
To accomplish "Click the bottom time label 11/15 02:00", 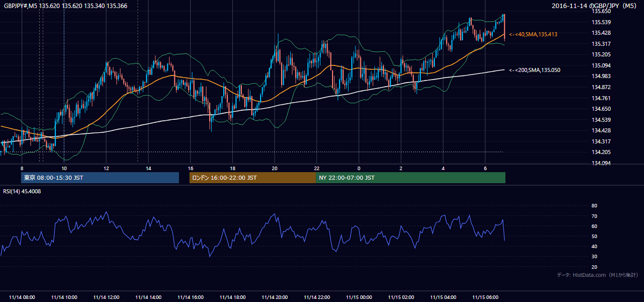I will (401, 297).
